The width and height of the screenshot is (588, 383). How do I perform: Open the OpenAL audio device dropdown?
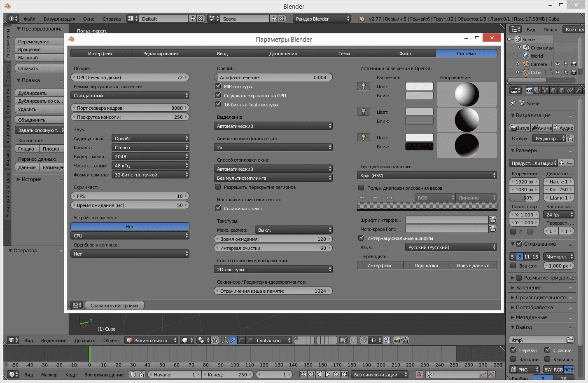tap(150, 138)
